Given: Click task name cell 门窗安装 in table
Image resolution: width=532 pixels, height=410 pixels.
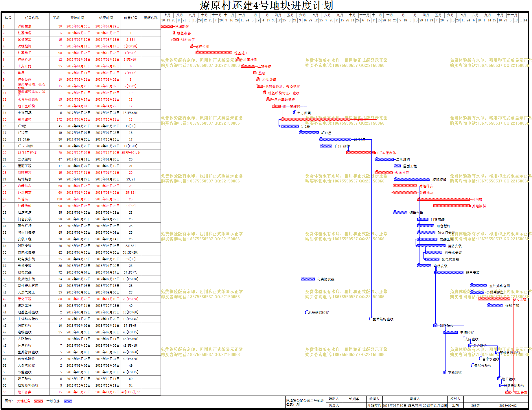Looking at the screenshot, I should 32,219.
